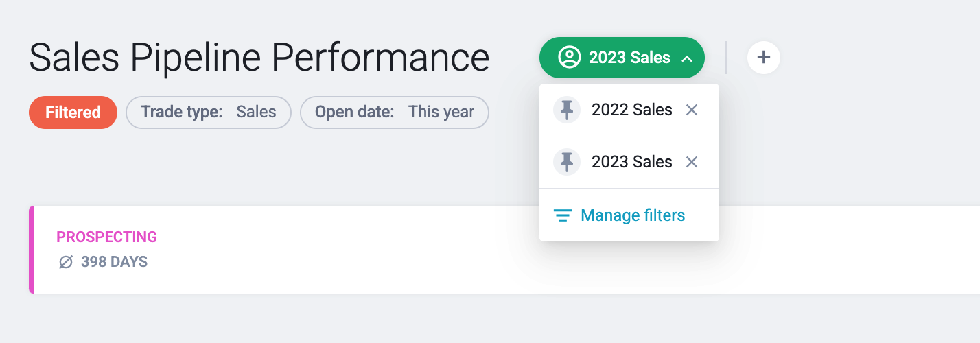Select the 2023 Sales menu entry
The height and width of the screenshot is (343, 980).
[631, 162]
